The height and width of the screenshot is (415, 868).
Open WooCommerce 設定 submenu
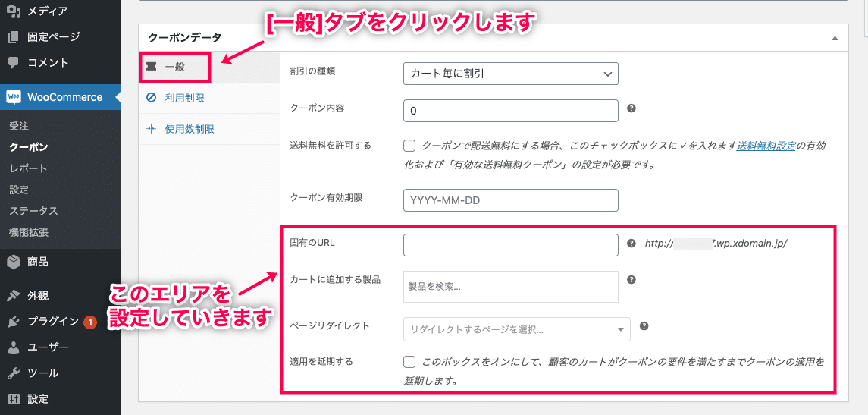coord(19,190)
